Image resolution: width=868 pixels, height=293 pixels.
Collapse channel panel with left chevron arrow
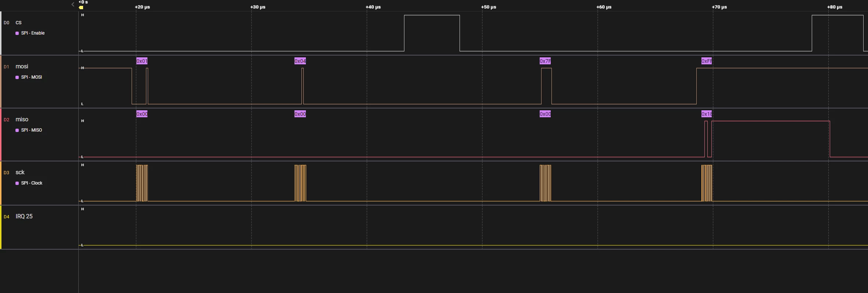(72, 4)
